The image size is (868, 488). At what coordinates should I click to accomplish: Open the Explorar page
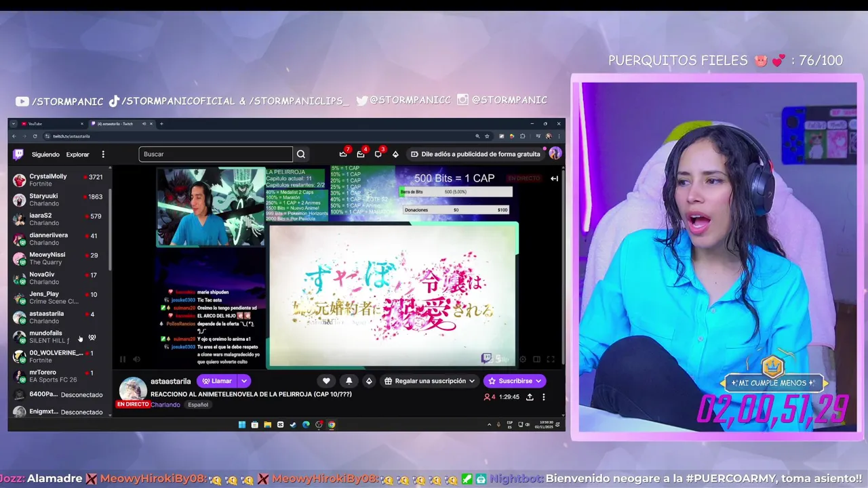pos(77,155)
